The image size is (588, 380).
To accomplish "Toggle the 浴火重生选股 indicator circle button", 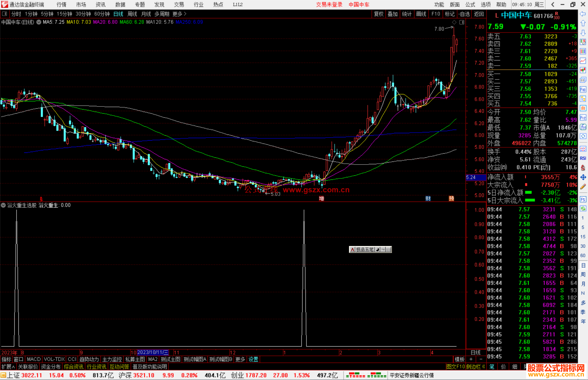I will click(3, 205).
